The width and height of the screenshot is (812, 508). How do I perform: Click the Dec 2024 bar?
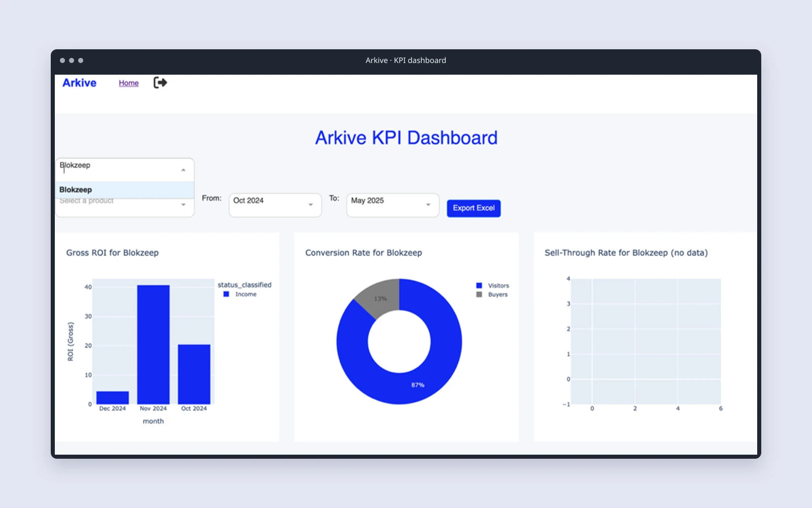(x=113, y=398)
